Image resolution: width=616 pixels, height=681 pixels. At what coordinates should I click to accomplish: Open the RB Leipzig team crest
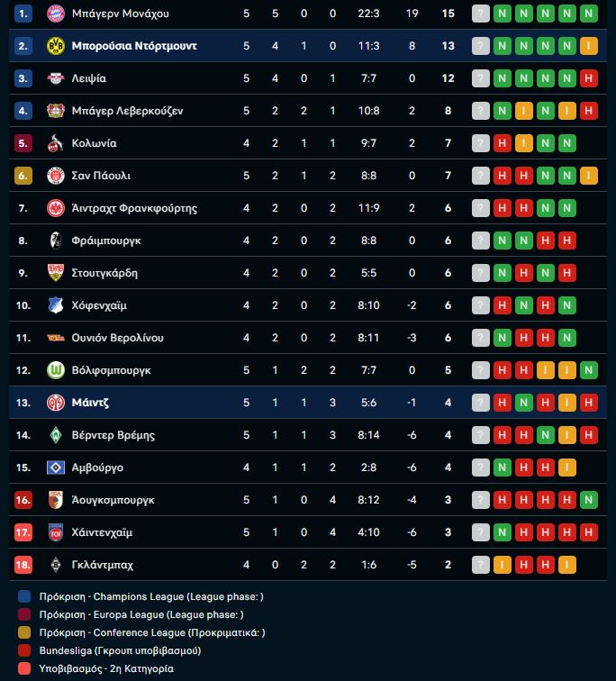[x=56, y=78]
